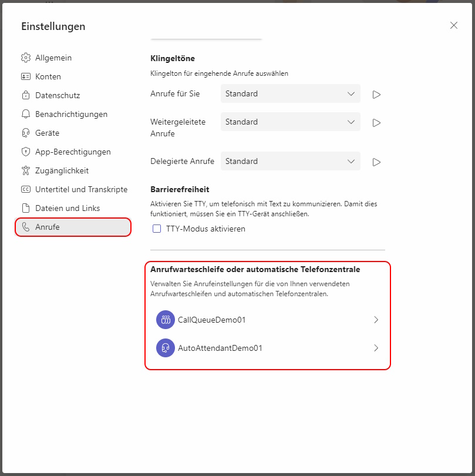Expand AutoAttendantDemo01 settings with the chevron
The height and width of the screenshot is (476, 475).
pos(376,348)
